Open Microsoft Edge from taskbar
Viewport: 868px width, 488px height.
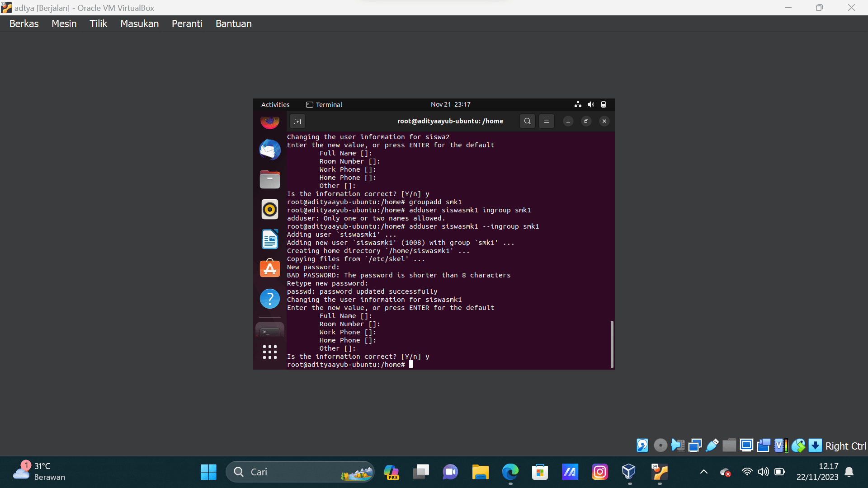(x=510, y=472)
